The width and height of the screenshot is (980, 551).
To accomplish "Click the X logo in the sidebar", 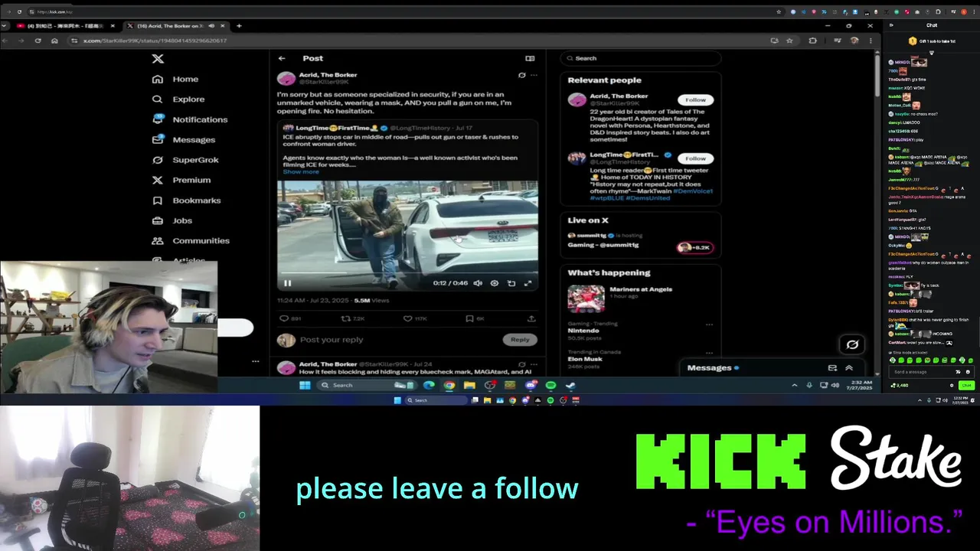I will (x=158, y=59).
